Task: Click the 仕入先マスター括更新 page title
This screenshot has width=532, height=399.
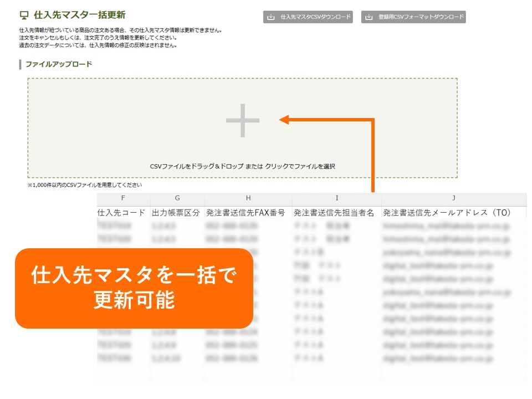Action: [x=79, y=15]
